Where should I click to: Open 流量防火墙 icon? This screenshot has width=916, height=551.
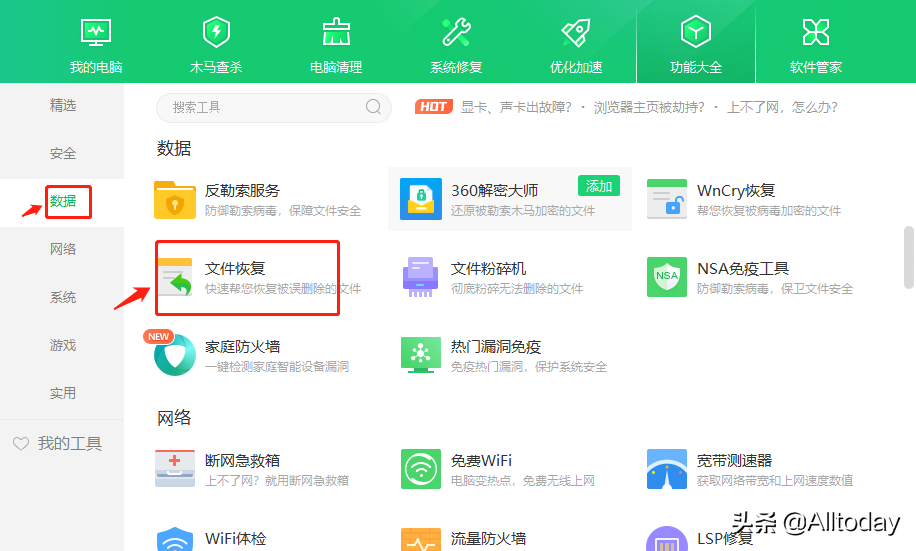421,539
